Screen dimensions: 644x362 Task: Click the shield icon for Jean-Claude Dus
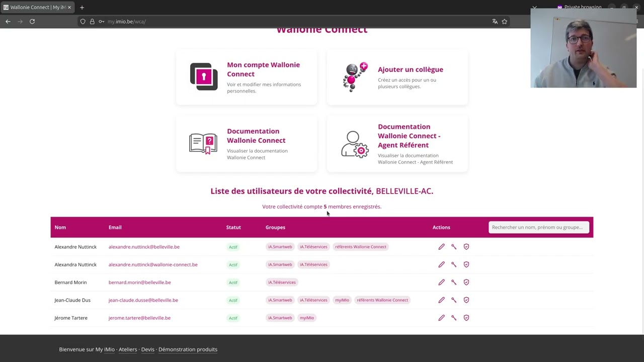coord(466,300)
